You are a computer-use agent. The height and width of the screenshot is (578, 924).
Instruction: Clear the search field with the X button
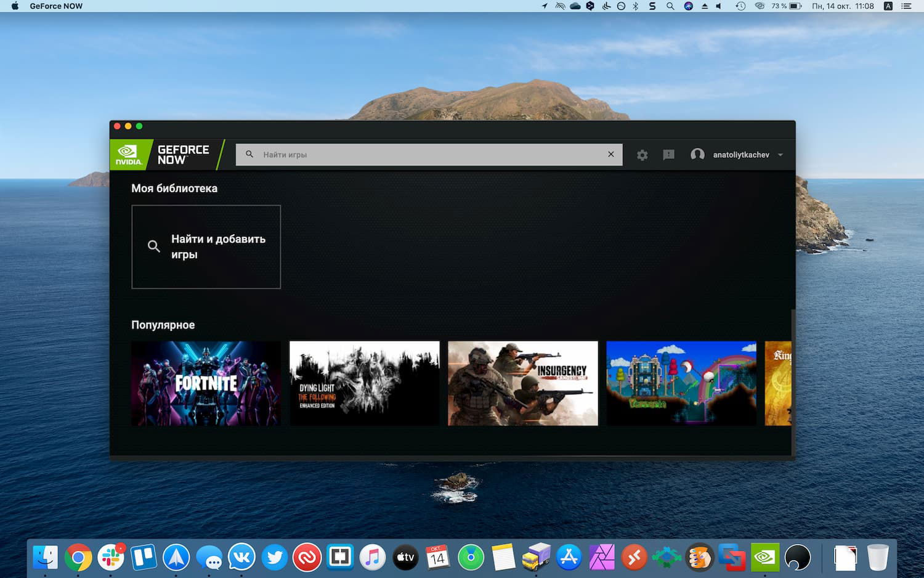coord(610,154)
